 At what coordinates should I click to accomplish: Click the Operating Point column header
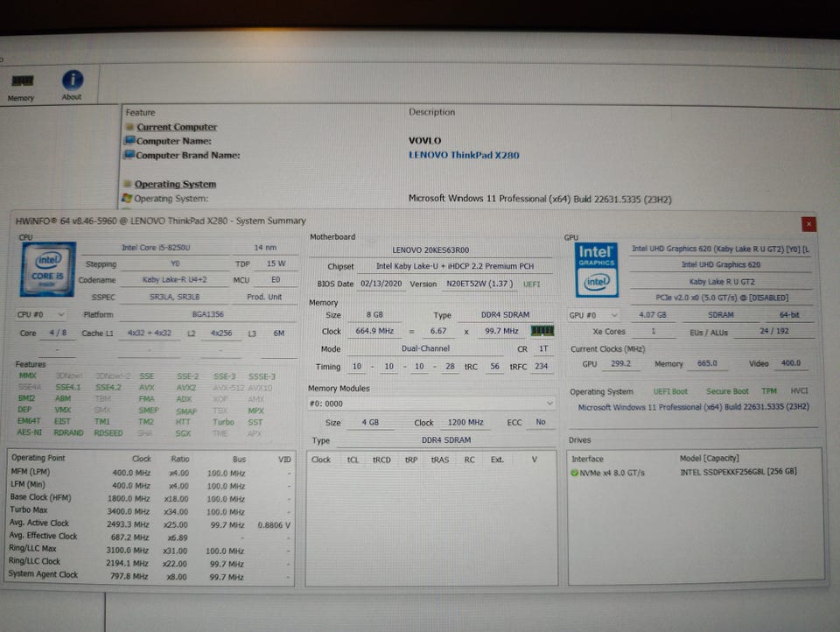38,458
